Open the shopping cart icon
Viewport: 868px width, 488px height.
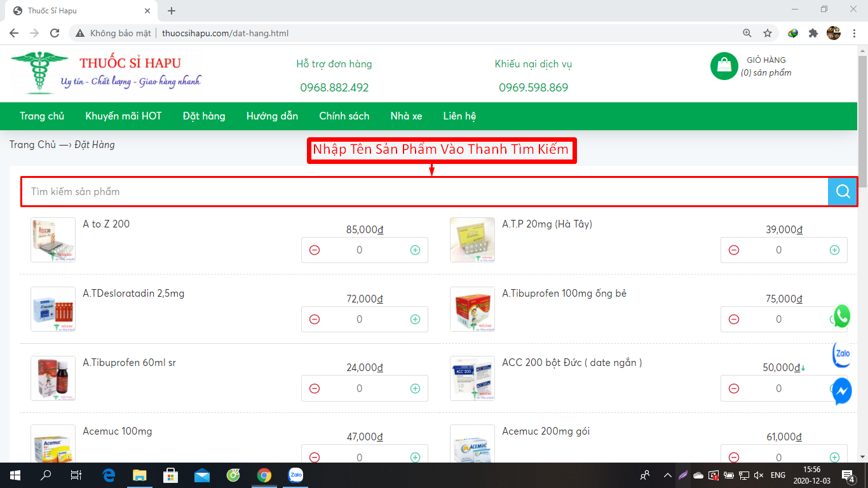[x=724, y=65]
